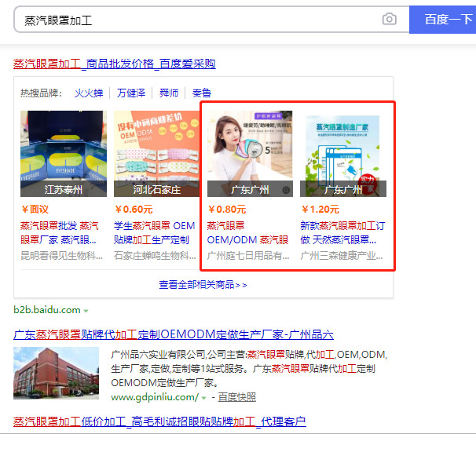Open 蒸汽眼罩加工_商品批发价格_百度爱采购 result title

coord(115,64)
